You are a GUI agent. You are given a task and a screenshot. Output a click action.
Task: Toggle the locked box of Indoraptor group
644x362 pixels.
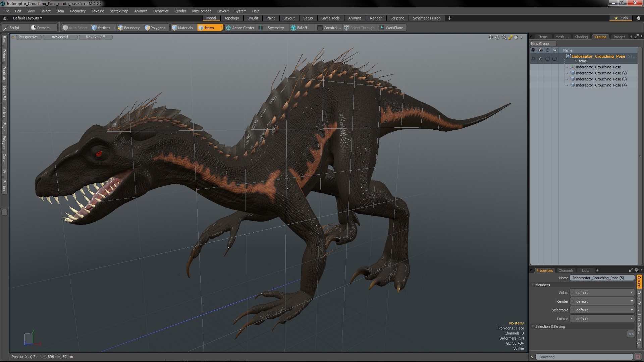coord(554,59)
